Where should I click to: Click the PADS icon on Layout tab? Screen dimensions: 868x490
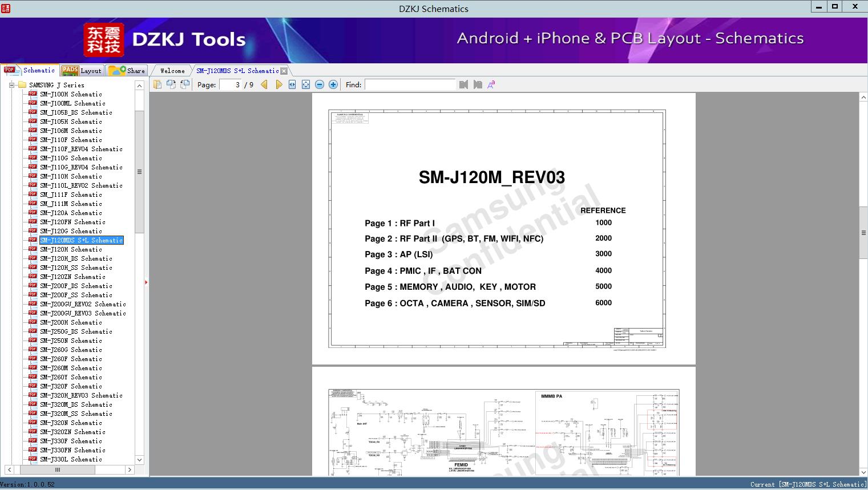pyautogui.click(x=70, y=71)
